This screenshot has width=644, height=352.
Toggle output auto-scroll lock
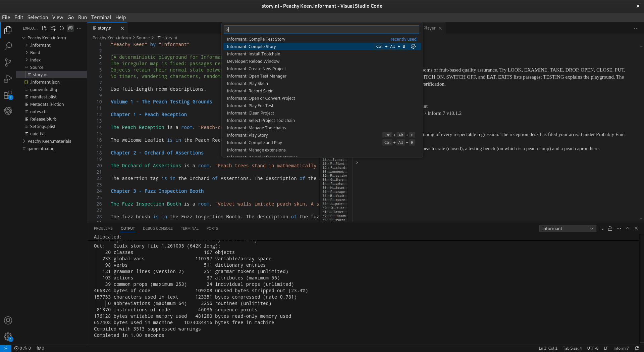[610, 228]
